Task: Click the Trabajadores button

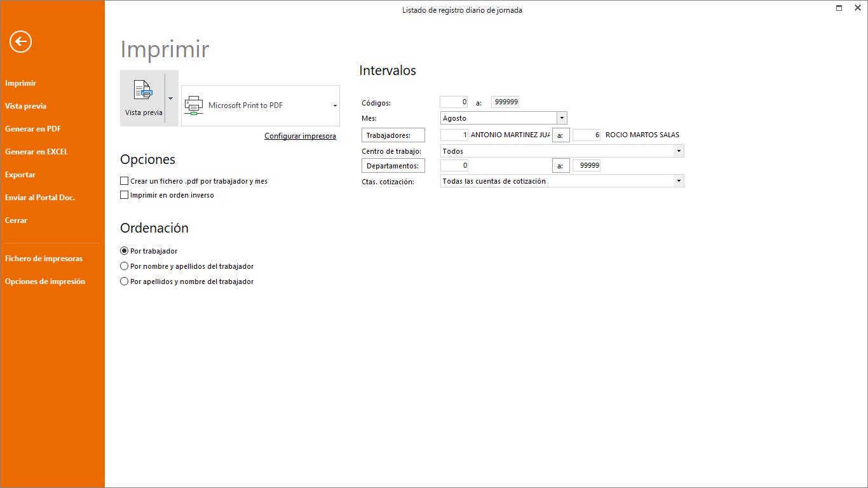Action: point(393,135)
